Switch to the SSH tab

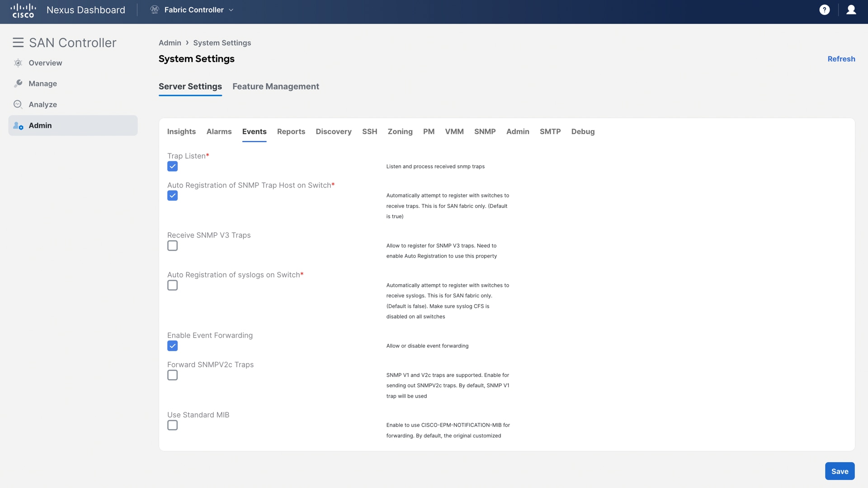tap(369, 131)
